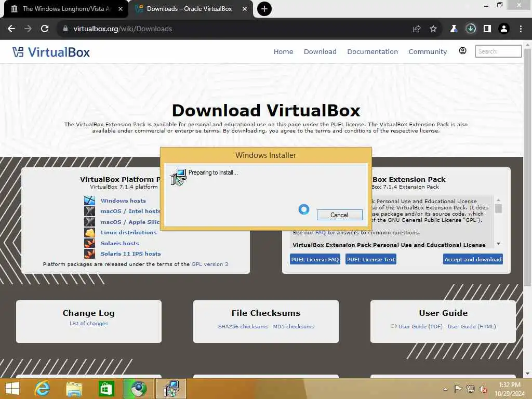Open the Linux distributions link
The height and width of the screenshot is (399, 532).
[129, 232]
